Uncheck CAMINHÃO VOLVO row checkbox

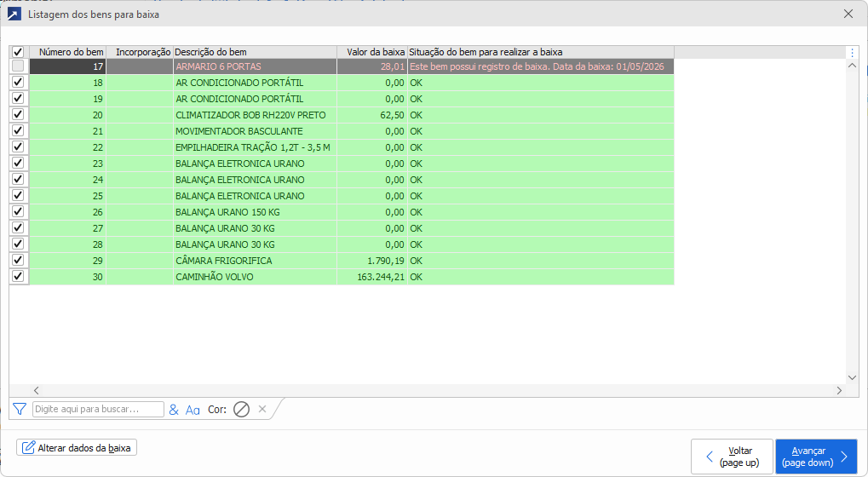click(x=18, y=276)
